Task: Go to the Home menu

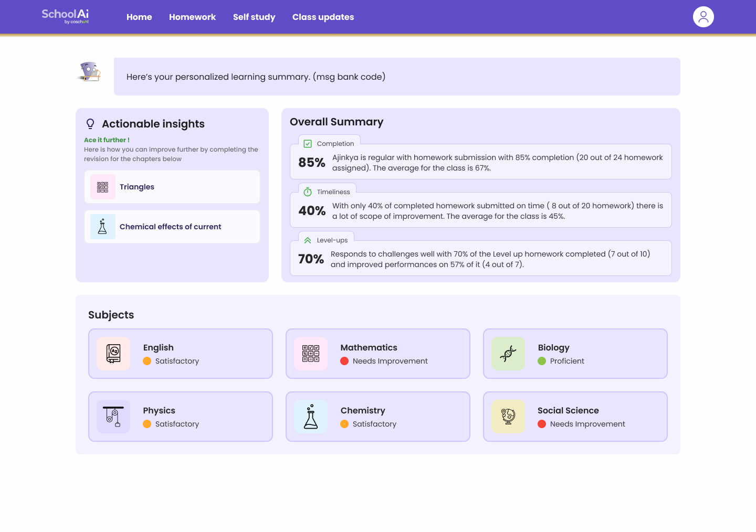Action: (139, 17)
